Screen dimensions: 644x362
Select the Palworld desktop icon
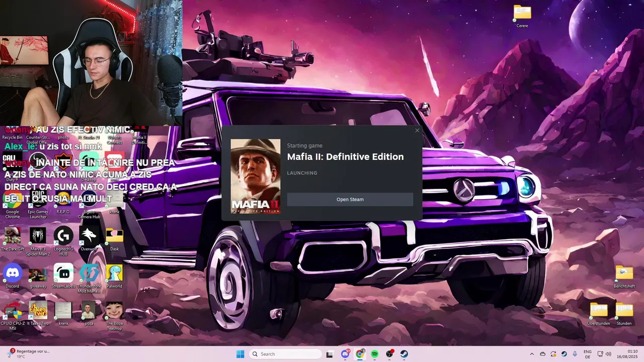point(114,276)
